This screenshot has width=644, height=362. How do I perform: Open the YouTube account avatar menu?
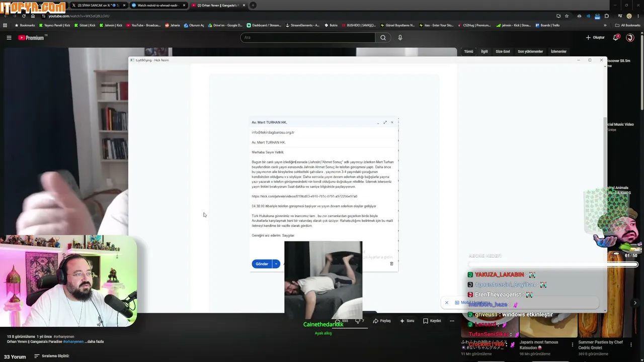click(630, 38)
